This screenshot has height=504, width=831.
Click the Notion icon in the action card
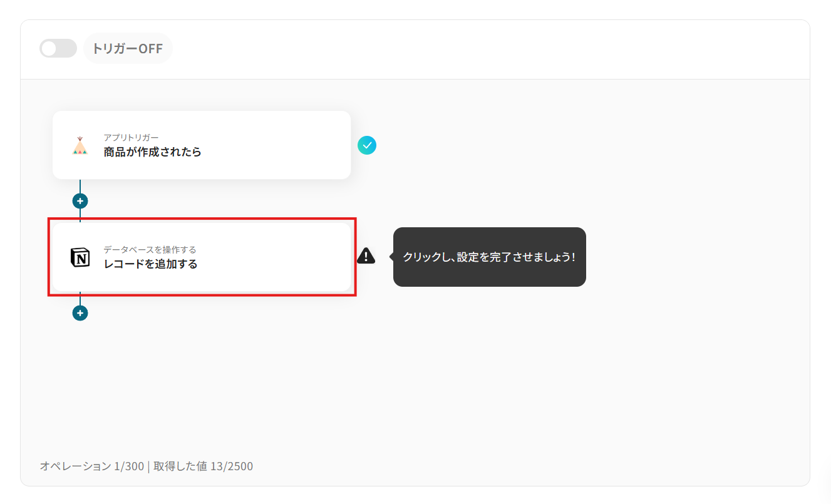tap(80, 257)
